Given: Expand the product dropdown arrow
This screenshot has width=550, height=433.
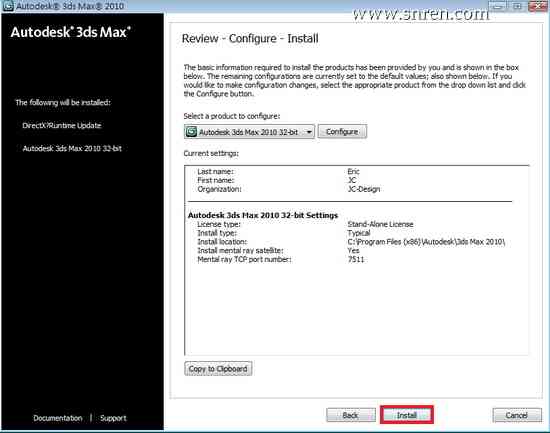Looking at the screenshot, I should [x=309, y=132].
